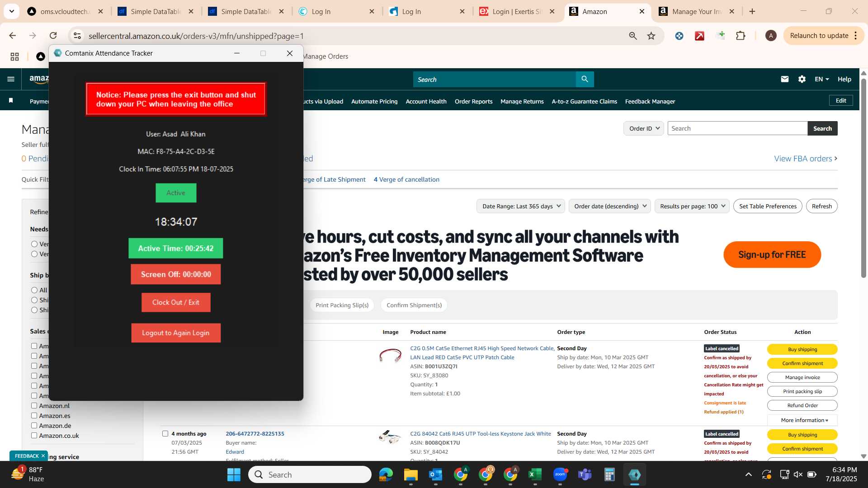Open File Explorer from taskbar

click(410, 474)
